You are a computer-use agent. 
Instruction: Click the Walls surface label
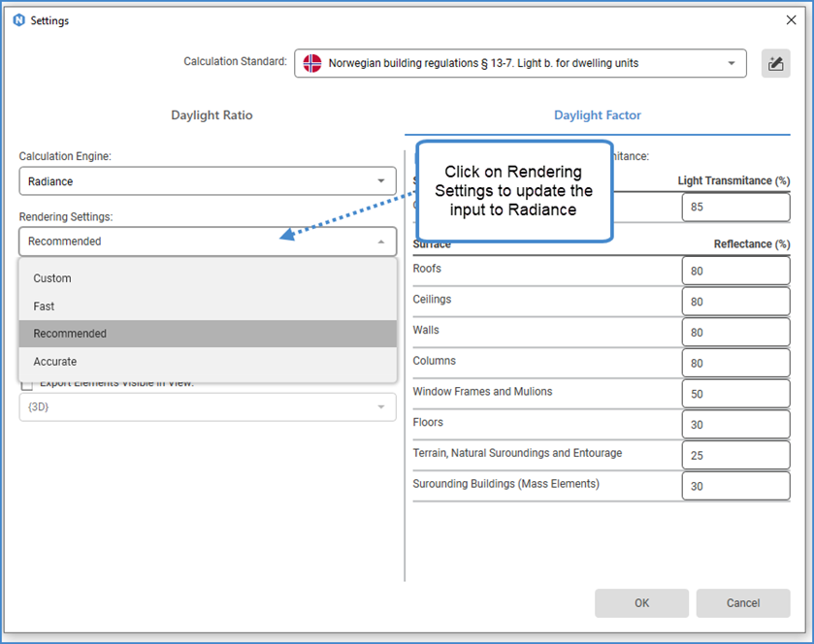point(426,330)
